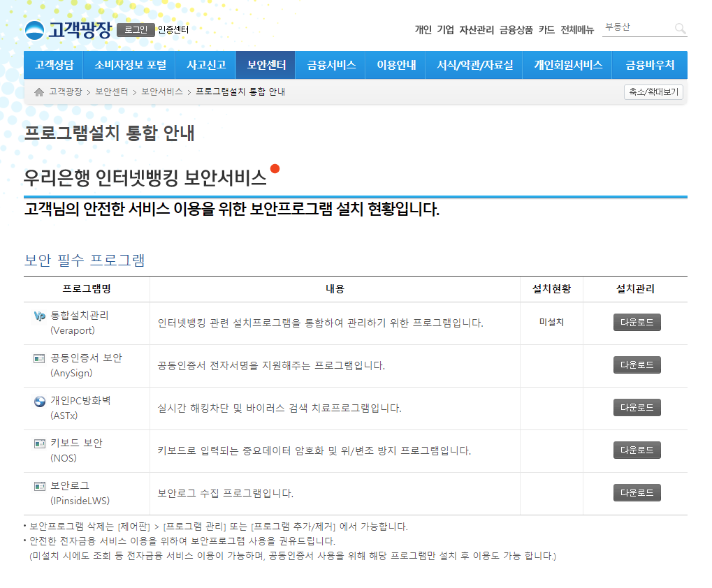The height and width of the screenshot is (588, 712).
Task: Select the 금융서비스 navigation tab
Action: click(331, 65)
